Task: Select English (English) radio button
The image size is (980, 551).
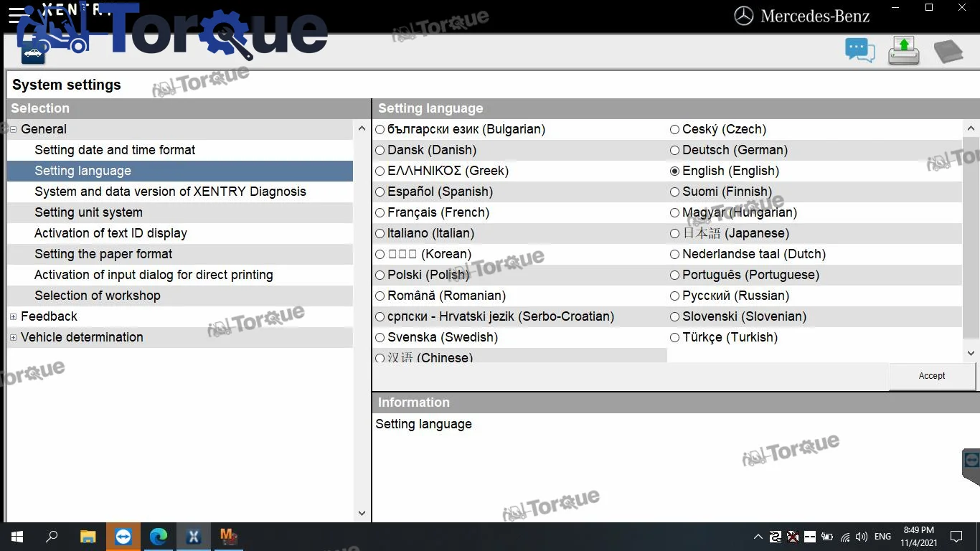Action: tap(675, 171)
